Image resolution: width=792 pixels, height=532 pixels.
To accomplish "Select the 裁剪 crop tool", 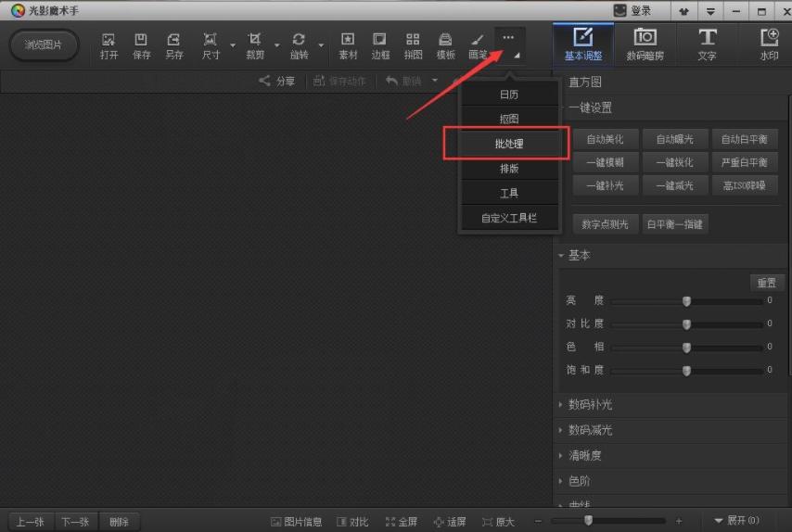I will pos(254,46).
